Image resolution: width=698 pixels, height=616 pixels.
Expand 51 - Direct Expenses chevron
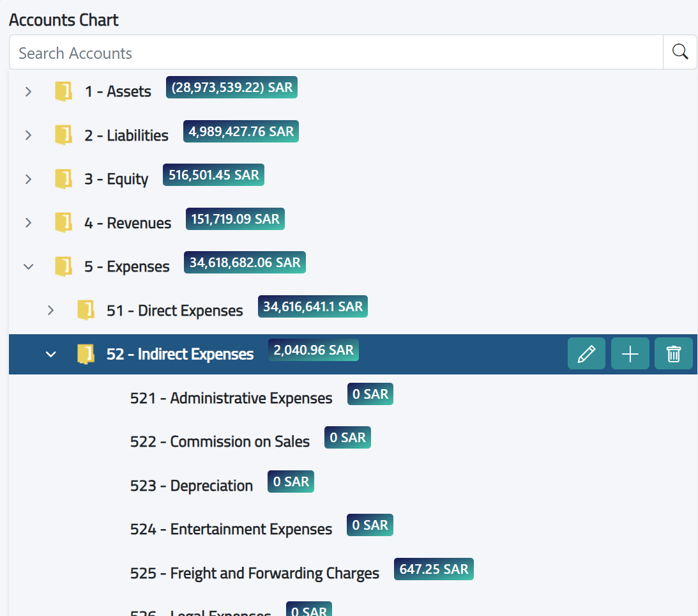point(50,310)
